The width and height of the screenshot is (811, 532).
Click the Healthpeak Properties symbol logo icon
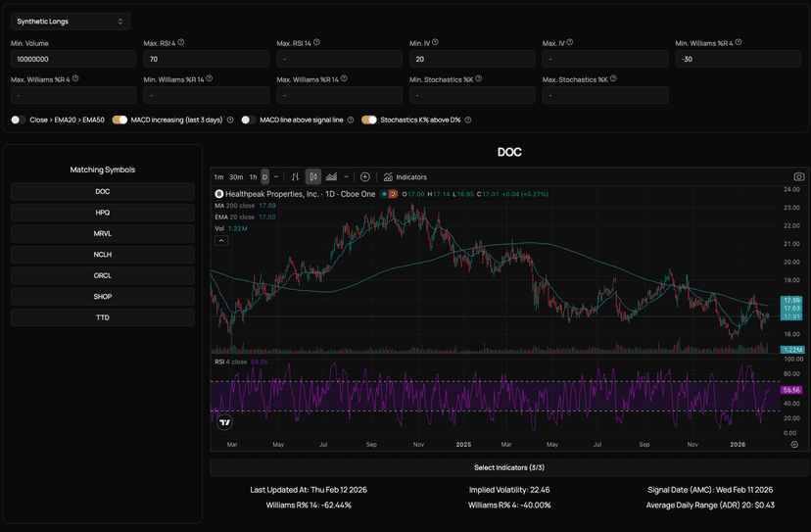pos(219,194)
